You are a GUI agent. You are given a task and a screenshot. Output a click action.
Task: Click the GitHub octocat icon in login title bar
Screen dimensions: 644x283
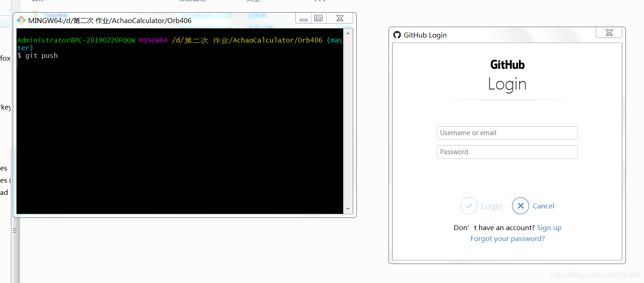397,35
